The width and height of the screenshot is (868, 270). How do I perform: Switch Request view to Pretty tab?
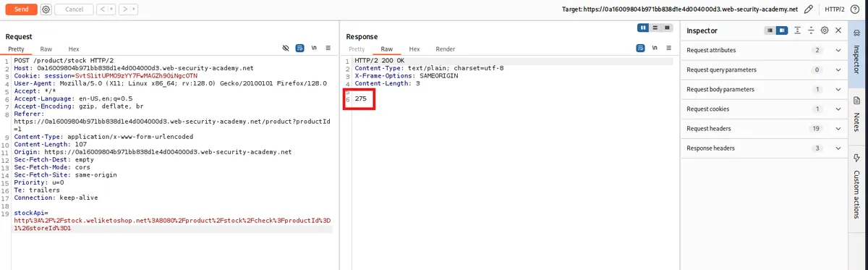pos(16,48)
